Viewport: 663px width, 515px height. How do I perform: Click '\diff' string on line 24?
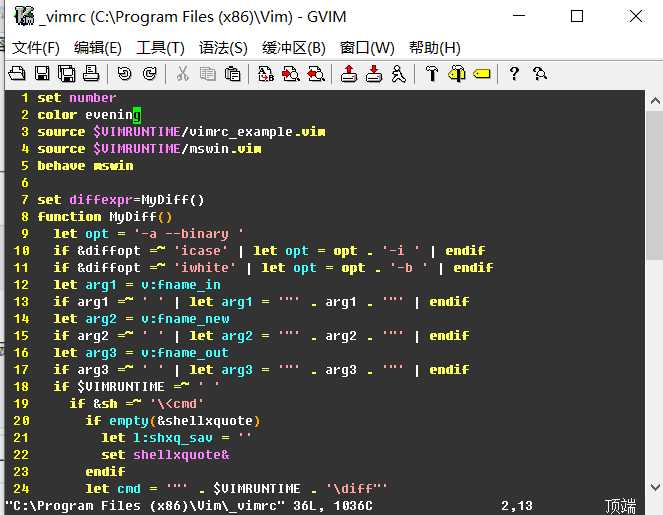[357, 488]
